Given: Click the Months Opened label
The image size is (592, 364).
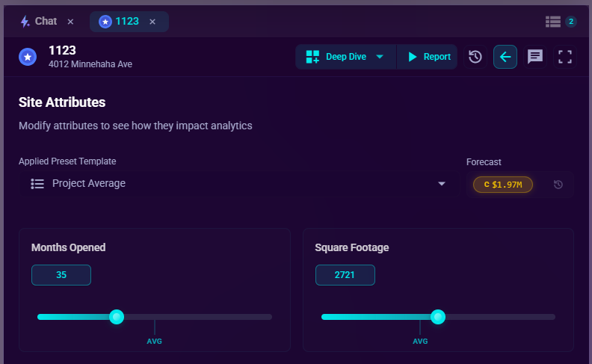Looking at the screenshot, I should (x=68, y=247).
